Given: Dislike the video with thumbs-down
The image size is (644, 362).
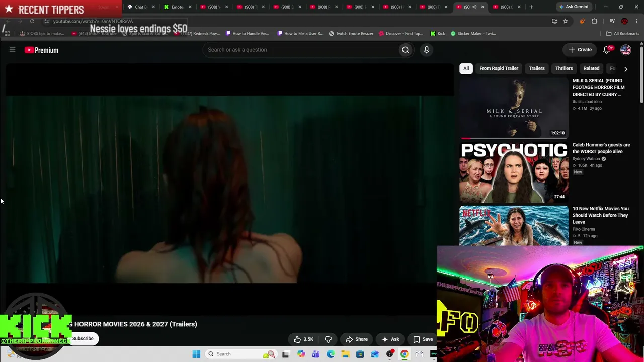Looking at the screenshot, I should tap(328, 339).
